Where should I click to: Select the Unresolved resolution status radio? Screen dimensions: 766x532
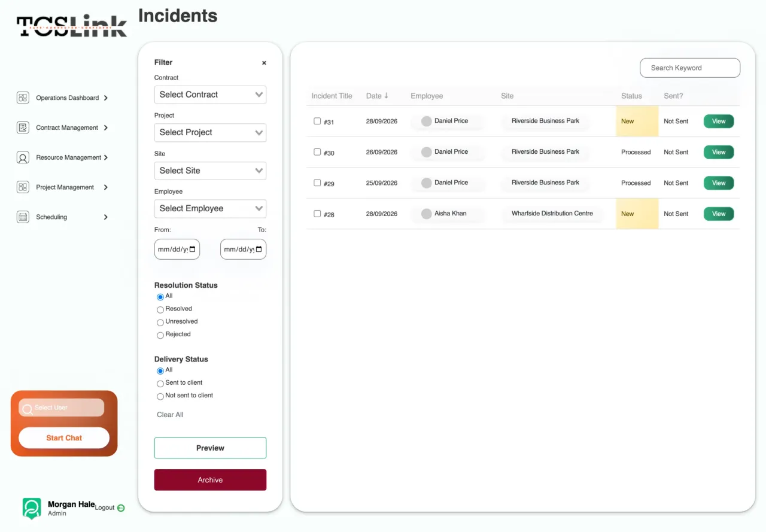click(x=160, y=323)
